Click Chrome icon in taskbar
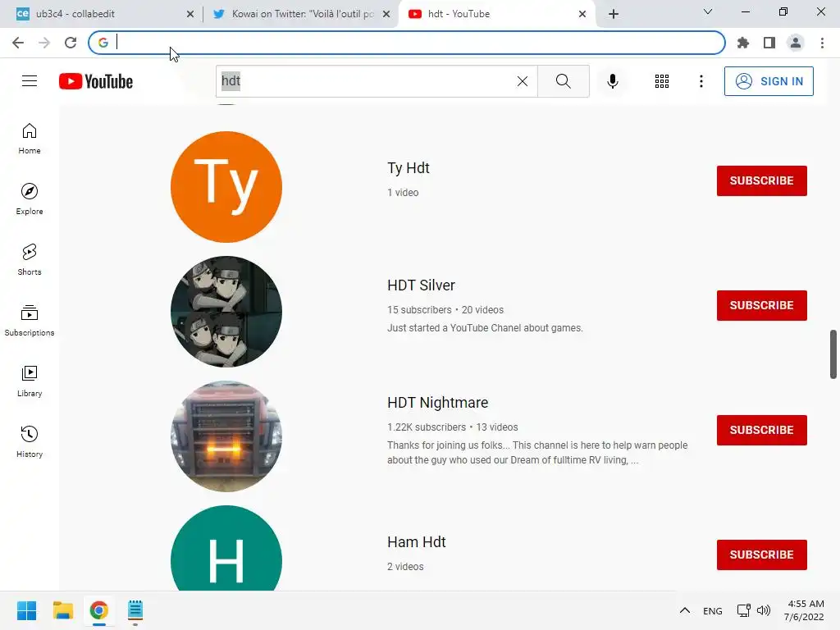This screenshot has height=630, width=840. pyautogui.click(x=98, y=610)
